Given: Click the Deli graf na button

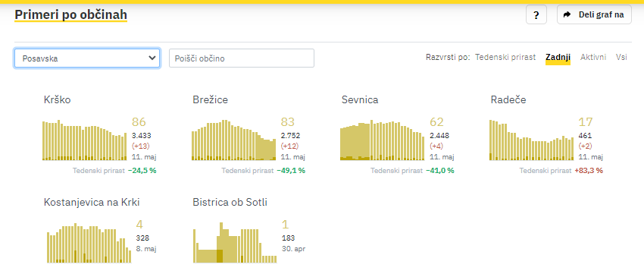Looking at the screenshot, I should point(594,15).
